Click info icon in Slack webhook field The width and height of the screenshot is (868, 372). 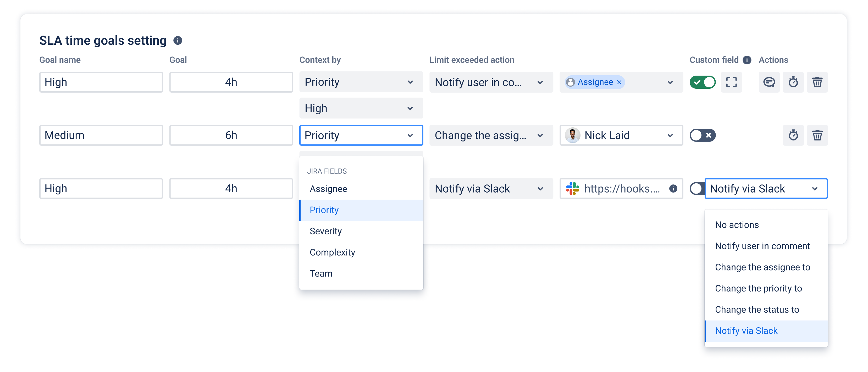pos(673,189)
